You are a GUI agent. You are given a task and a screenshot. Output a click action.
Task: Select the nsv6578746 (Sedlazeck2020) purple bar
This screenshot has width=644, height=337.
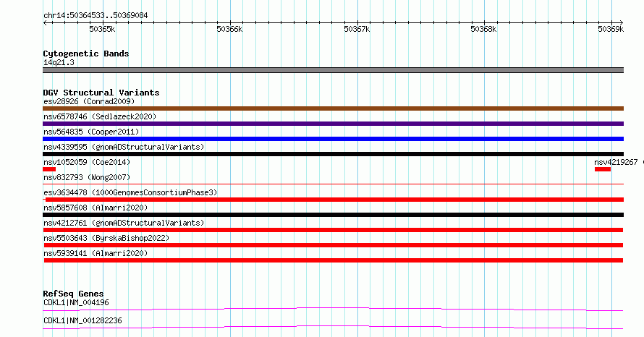tap(333, 124)
